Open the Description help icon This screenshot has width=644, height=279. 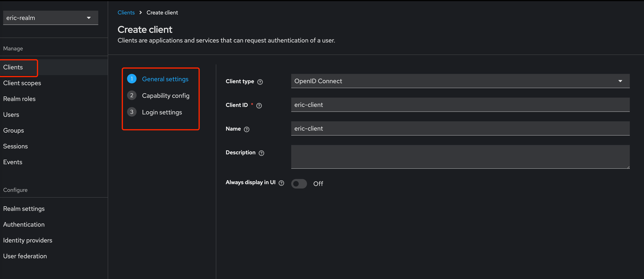coord(261,153)
